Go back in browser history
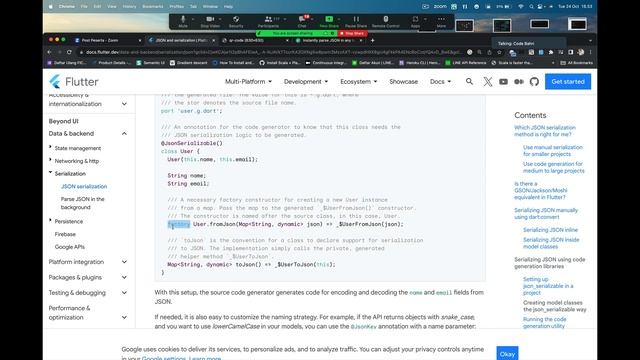Image resolution: width=640 pixels, height=360 pixels. click(49, 52)
